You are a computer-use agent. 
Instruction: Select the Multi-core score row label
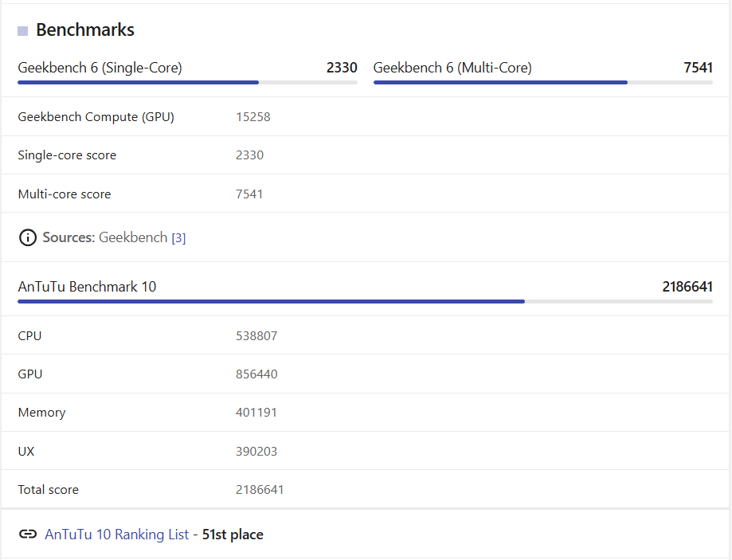click(65, 194)
